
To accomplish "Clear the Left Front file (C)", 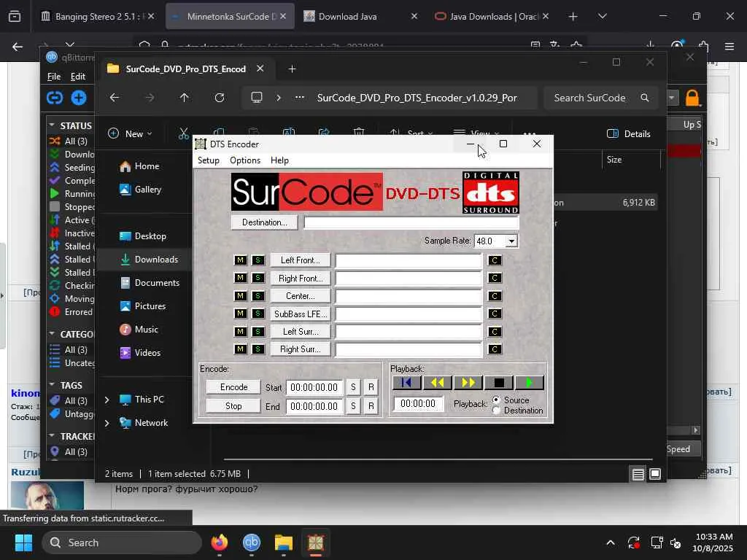I will 495,260.
